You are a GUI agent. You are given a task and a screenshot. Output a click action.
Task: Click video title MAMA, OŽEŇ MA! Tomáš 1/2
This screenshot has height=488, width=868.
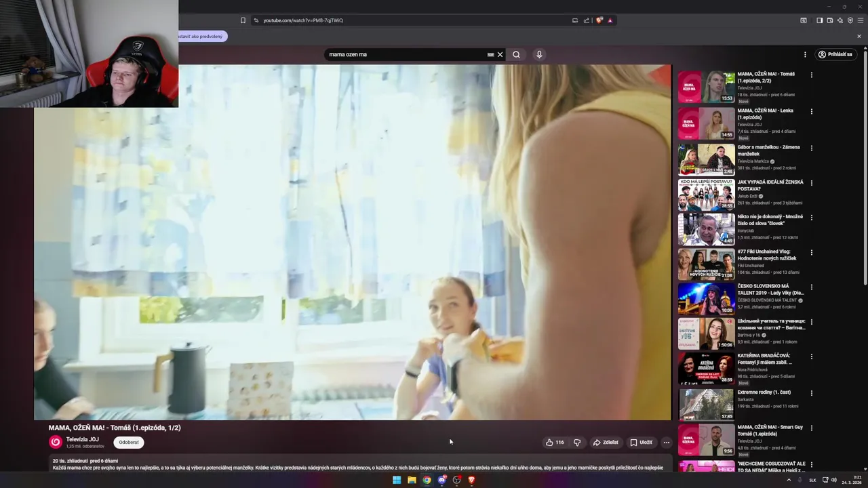[115, 428]
